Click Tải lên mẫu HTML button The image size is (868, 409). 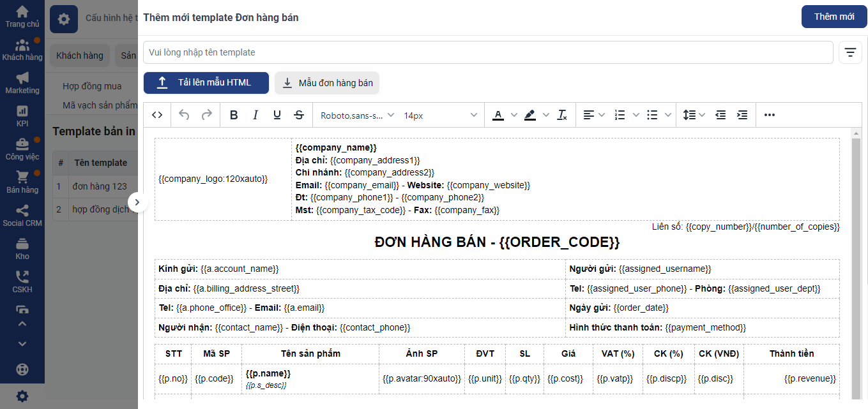pos(206,82)
